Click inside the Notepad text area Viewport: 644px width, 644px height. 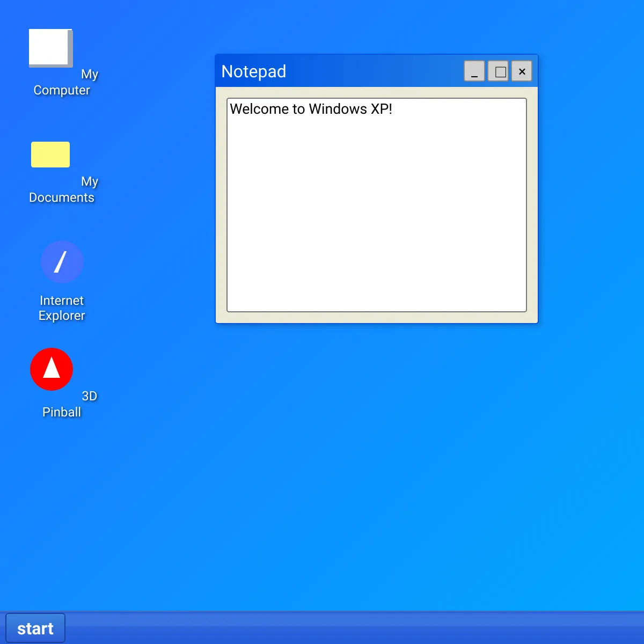click(377, 204)
